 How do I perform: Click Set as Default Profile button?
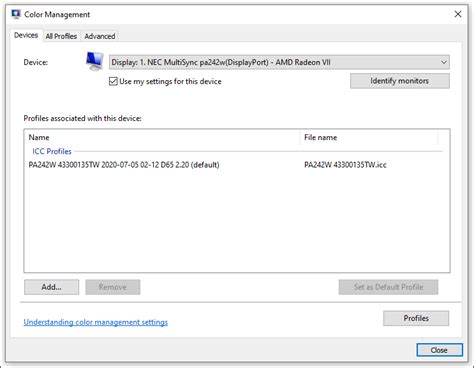pos(388,287)
